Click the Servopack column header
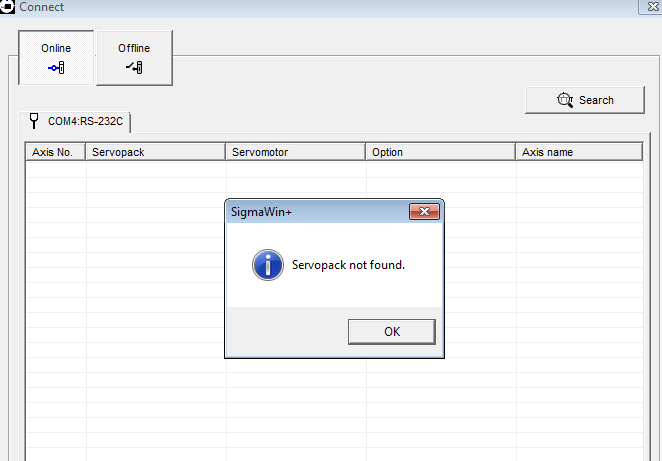Image resolution: width=662 pixels, height=461 pixels. [155, 152]
